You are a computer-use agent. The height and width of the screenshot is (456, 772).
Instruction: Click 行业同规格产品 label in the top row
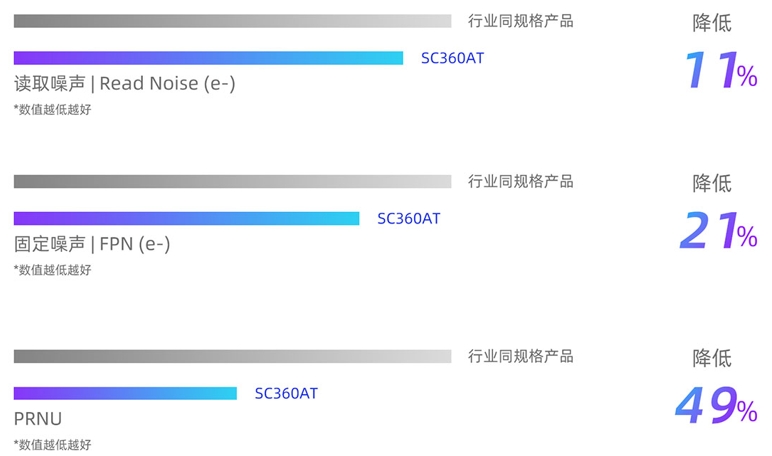click(x=521, y=21)
